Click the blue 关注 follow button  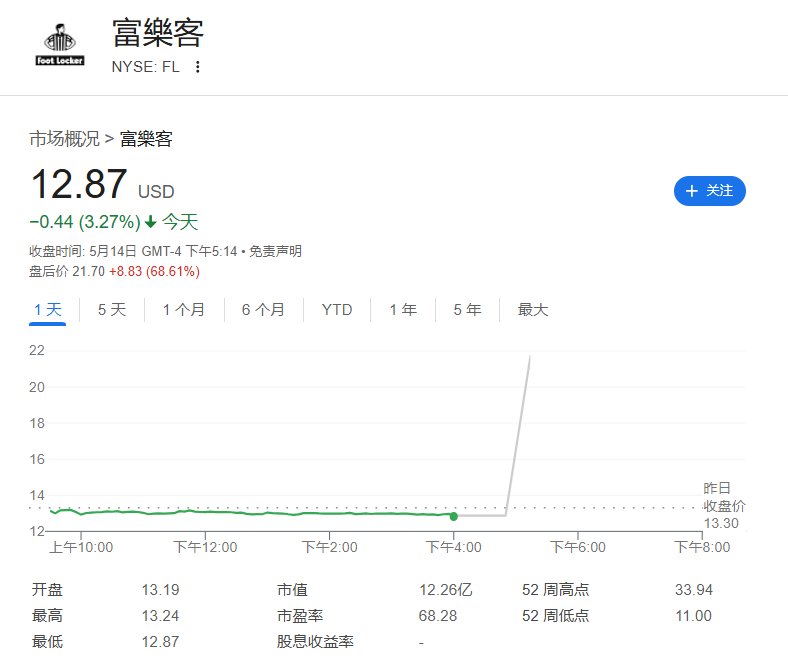click(x=710, y=191)
